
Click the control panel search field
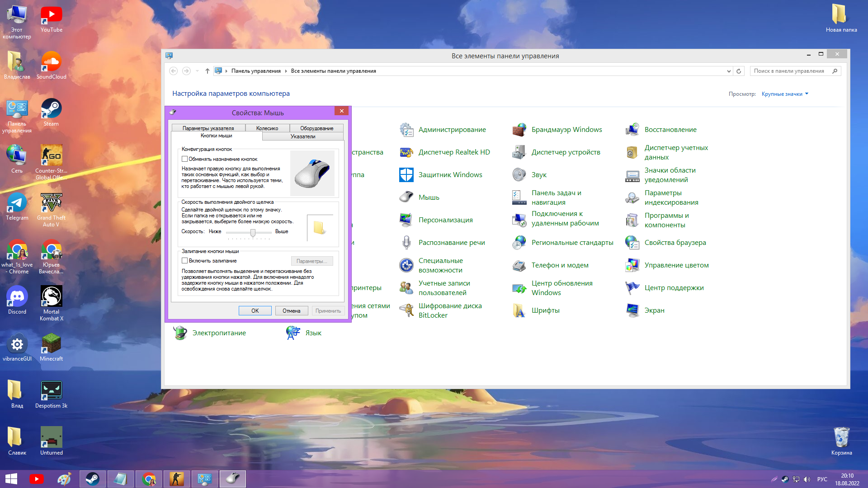[x=789, y=71]
